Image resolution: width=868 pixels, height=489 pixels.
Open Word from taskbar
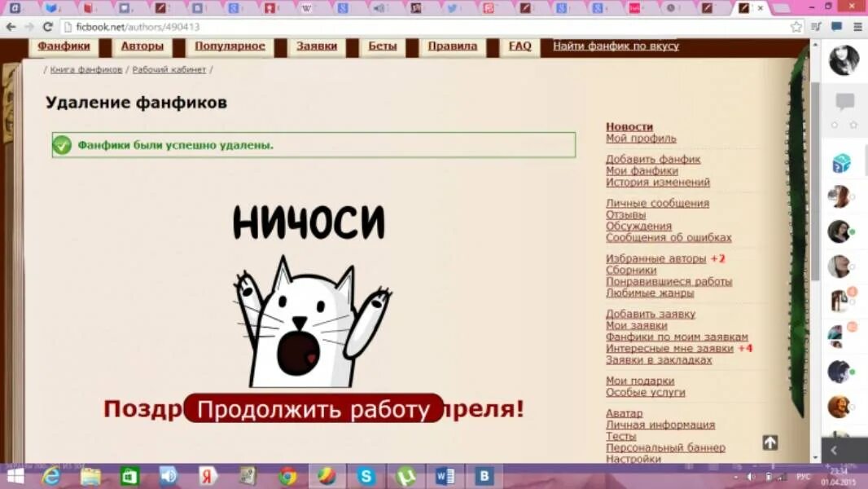pyautogui.click(x=445, y=476)
